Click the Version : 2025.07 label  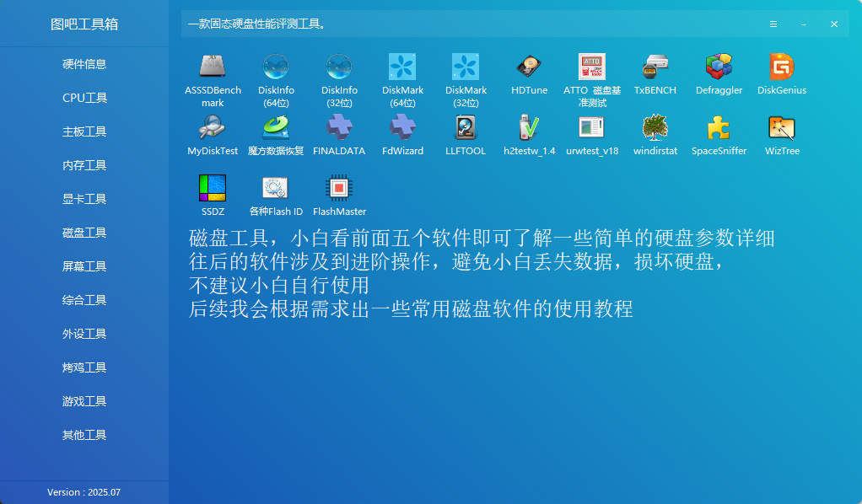pos(84,492)
